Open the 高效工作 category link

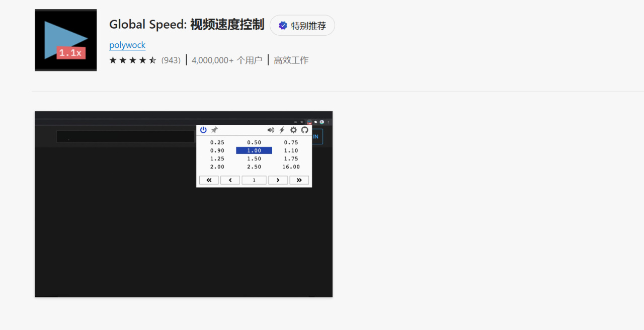291,60
